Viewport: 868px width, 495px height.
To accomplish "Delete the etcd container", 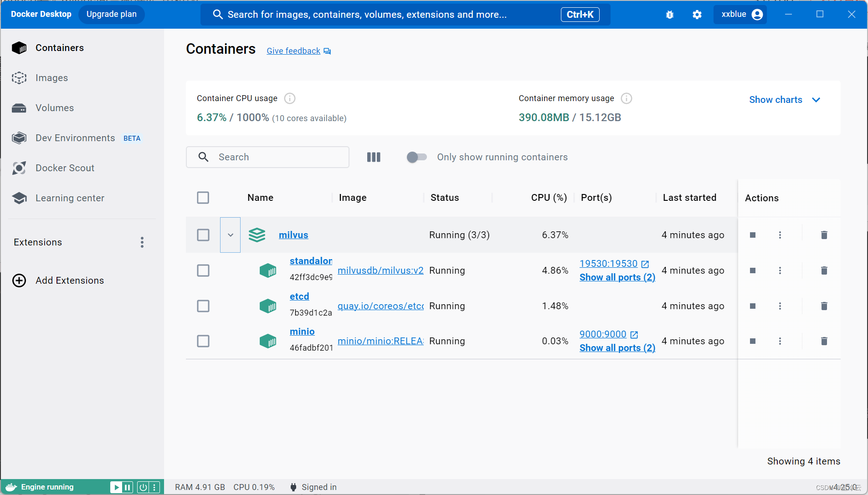I will [824, 306].
